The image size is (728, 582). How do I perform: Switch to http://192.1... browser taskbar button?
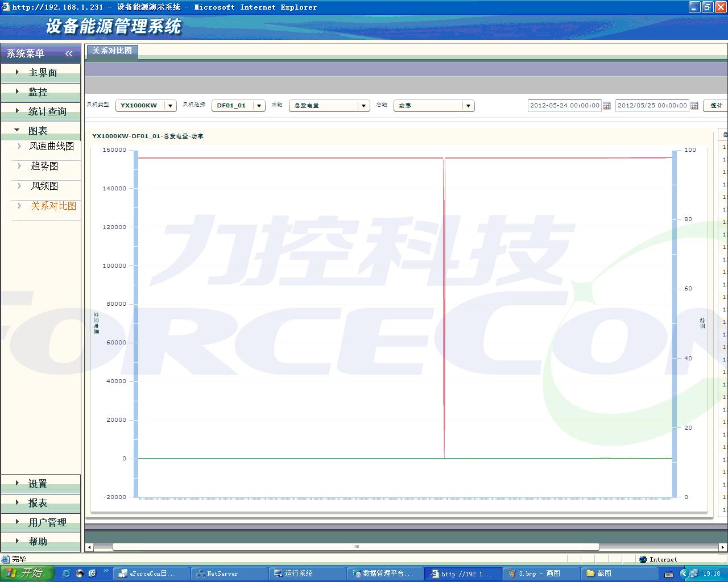tap(462, 573)
